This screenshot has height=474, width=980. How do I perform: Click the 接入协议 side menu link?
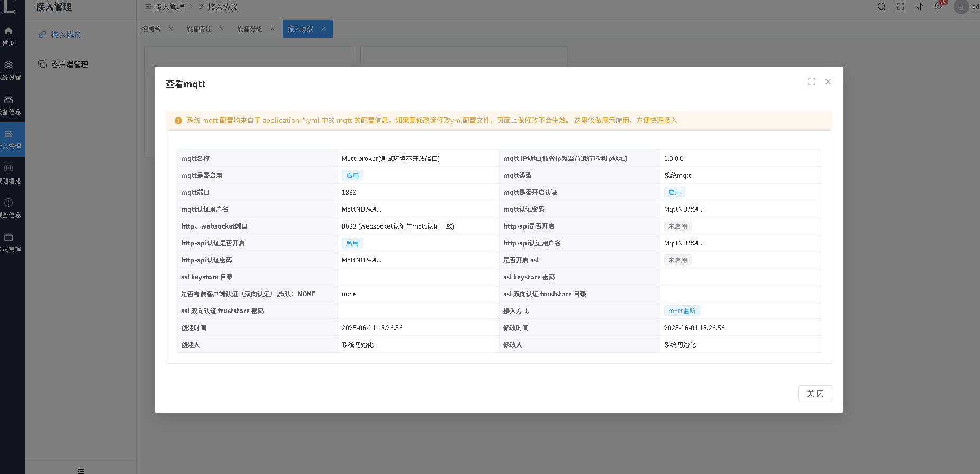click(x=66, y=35)
